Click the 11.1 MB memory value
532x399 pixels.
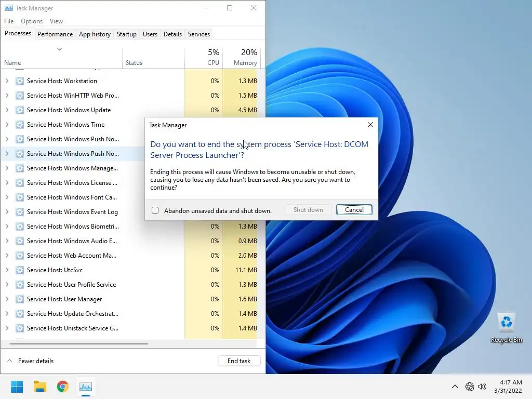(x=246, y=270)
